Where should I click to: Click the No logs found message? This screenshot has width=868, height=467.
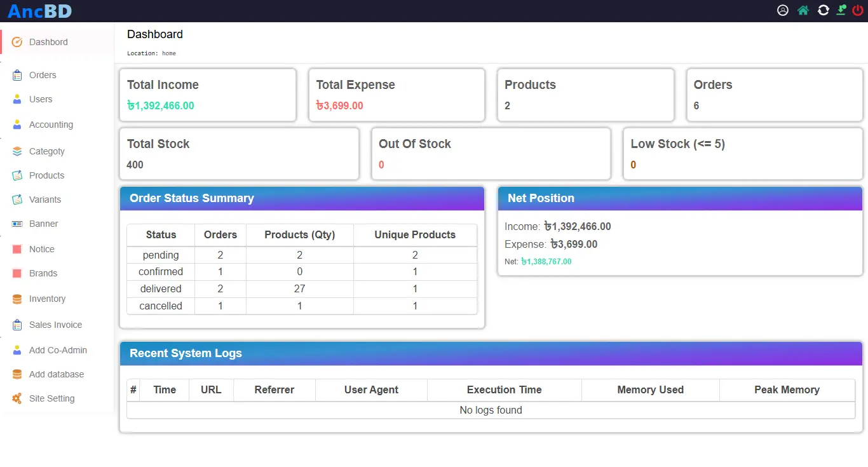(x=491, y=410)
